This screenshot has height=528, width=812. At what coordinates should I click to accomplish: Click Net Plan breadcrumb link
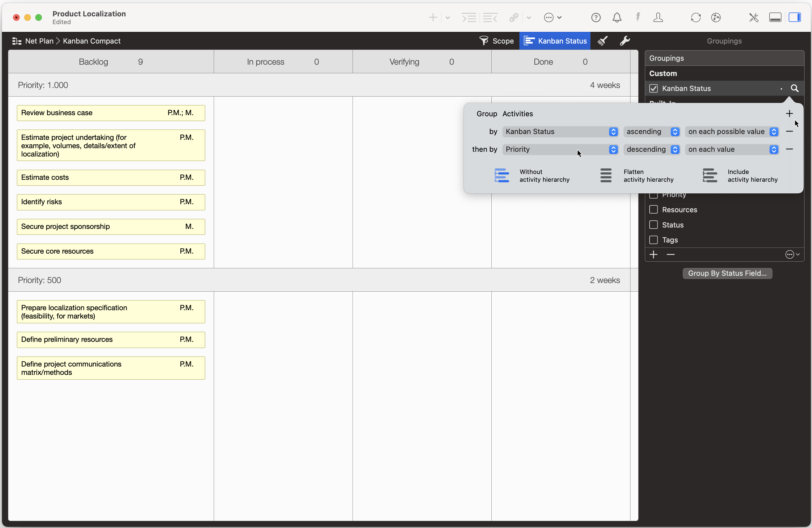pyautogui.click(x=39, y=41)
